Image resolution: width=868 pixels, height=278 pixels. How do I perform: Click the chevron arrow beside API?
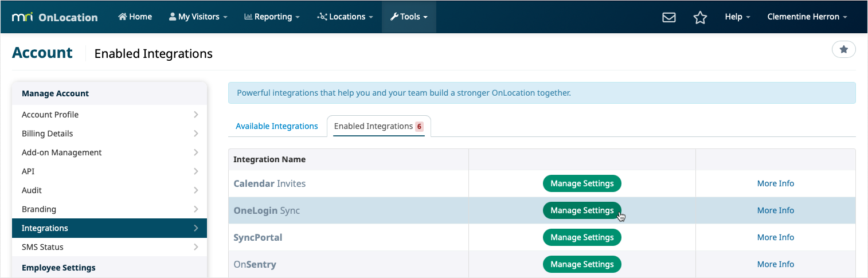(x=196, y=171)
